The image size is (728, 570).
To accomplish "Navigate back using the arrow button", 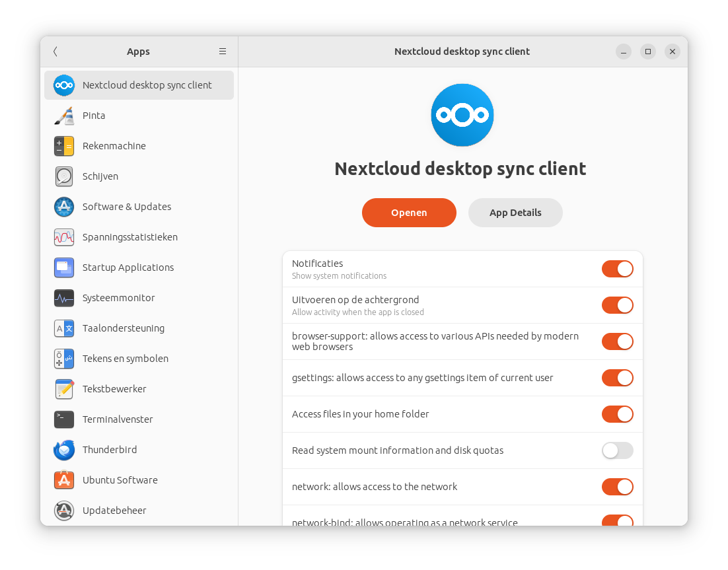I will click(x=55, y=52).
